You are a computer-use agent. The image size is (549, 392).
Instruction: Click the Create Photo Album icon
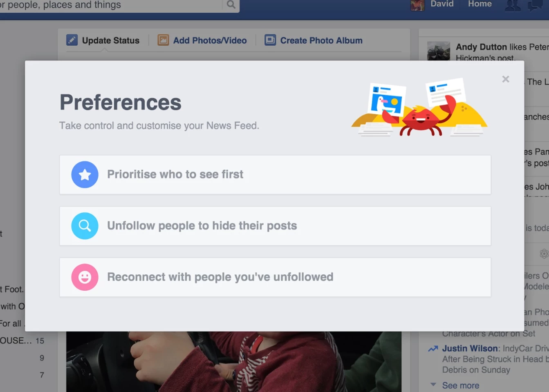tap(270, 40)
